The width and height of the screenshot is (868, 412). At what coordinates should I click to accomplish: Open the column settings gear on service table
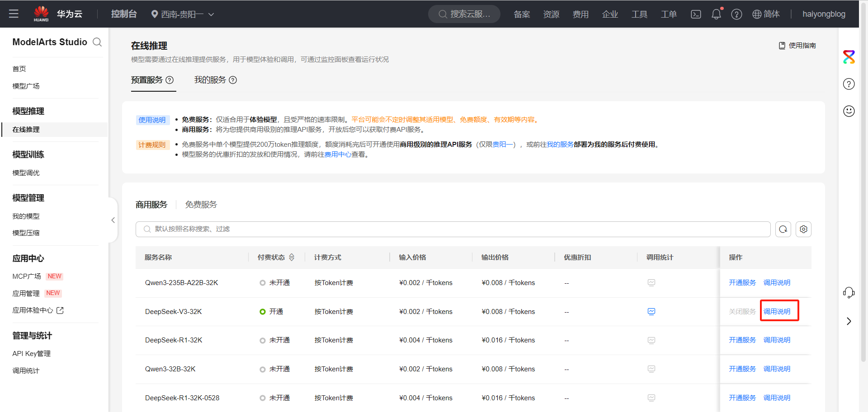(x=803, y=229)
